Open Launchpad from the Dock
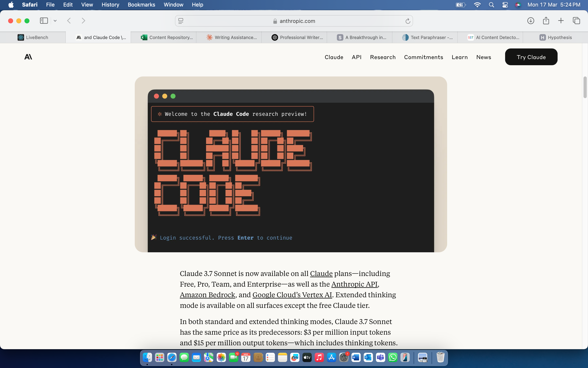The width and height of the screenshot is (588, 368). pyautogui.click(x=160, y=357)
